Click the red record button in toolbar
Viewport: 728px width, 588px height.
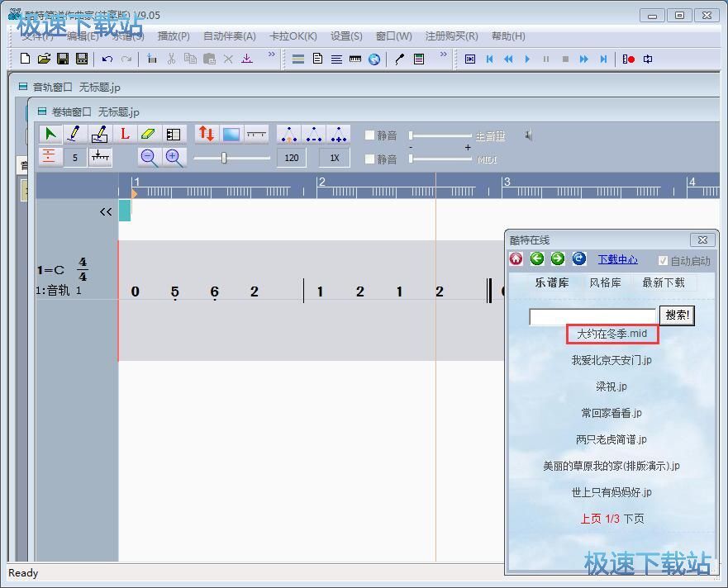(x=629, y=59)
